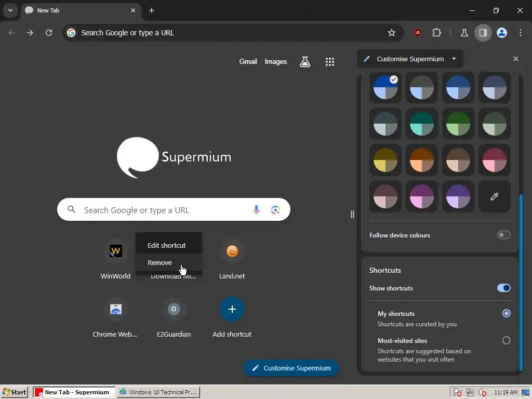Open the profile avatar menu

coord(502,33)
